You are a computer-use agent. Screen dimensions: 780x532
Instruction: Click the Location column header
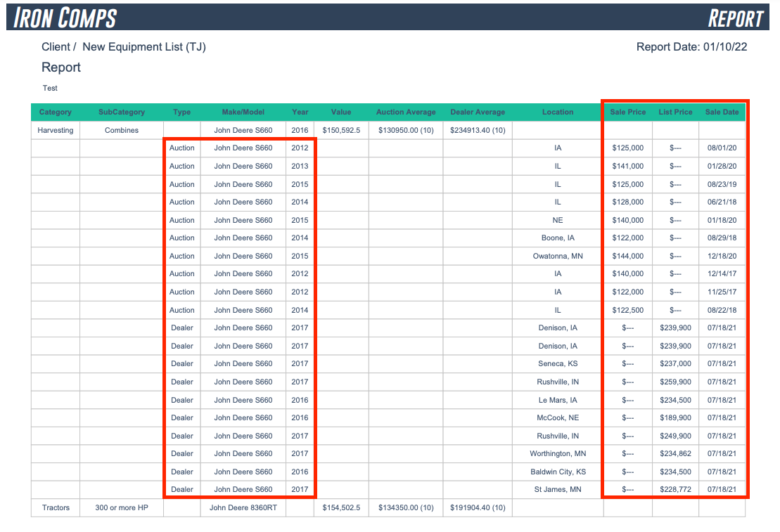click(558, 112)
